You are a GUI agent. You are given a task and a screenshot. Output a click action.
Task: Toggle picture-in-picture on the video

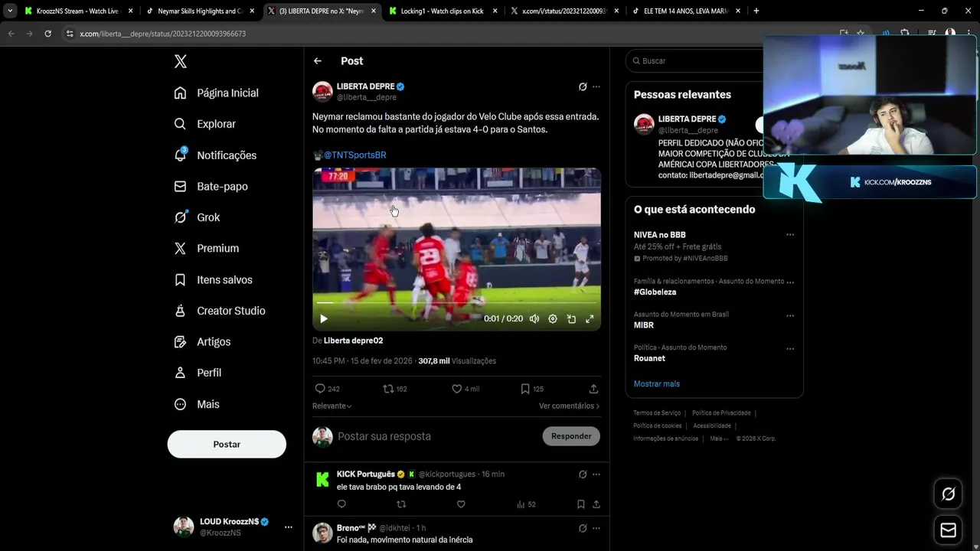pos(571,319)
